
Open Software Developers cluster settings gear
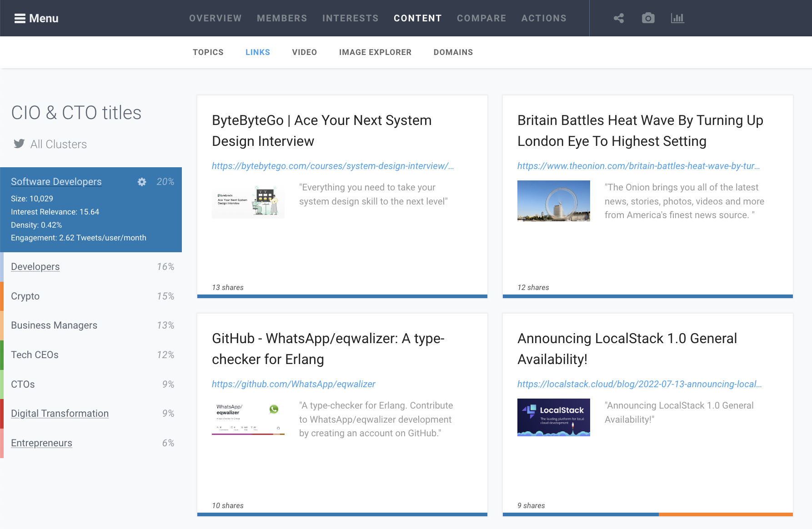coord(142,182)
